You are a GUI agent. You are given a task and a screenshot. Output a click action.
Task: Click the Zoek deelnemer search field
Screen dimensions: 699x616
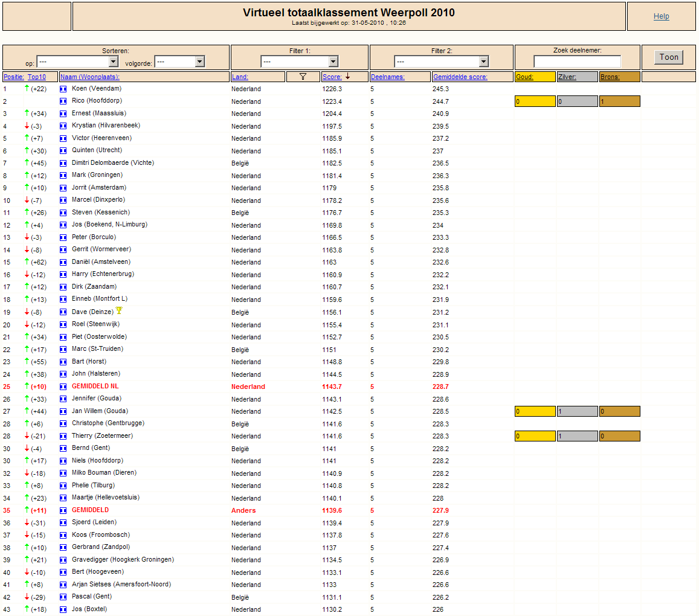coord(578,62)
